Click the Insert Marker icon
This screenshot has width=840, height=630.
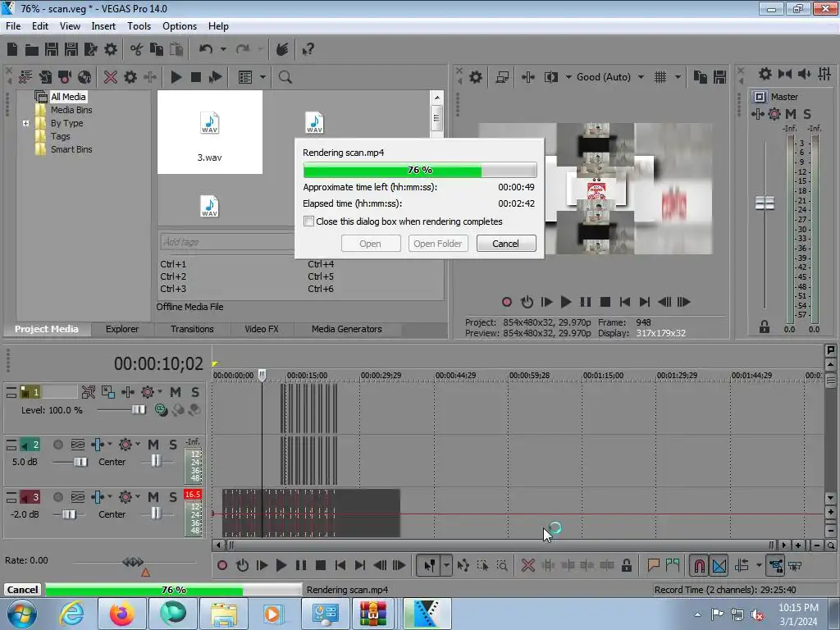(x=653, y=565)
